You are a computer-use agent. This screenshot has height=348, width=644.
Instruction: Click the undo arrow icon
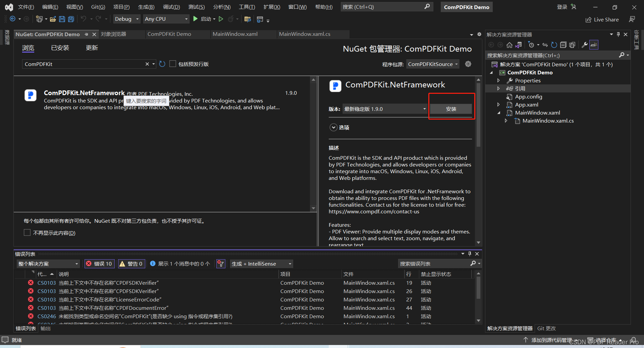click(84, 19)
